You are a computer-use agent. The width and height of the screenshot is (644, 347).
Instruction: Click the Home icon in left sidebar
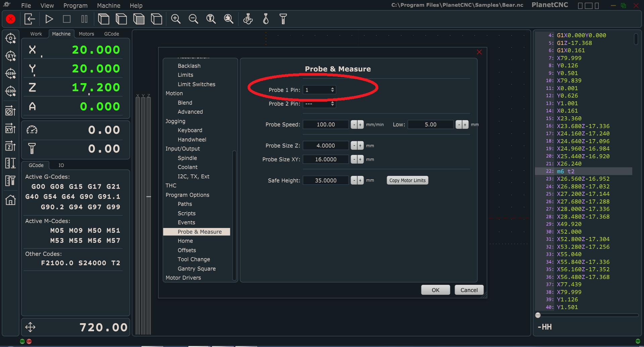(x=10, y=200)
